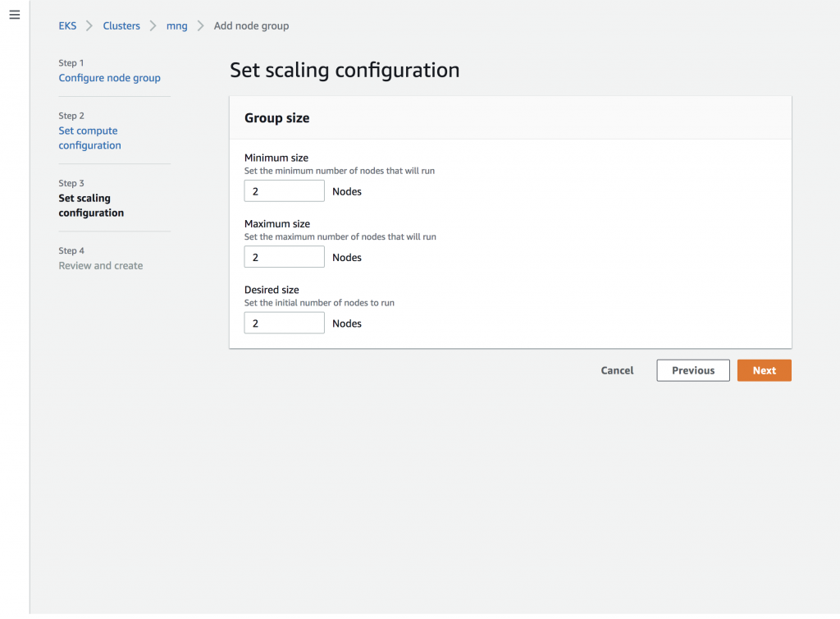
Task: Click the chevron after Clusters breadcrumb
Action: (x=153, y=26)
